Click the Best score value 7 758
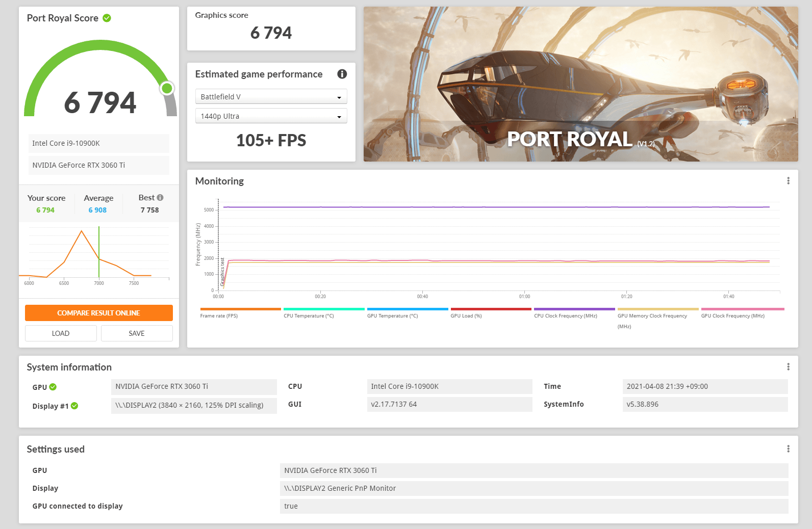The image size is (812, 529). 150,210
